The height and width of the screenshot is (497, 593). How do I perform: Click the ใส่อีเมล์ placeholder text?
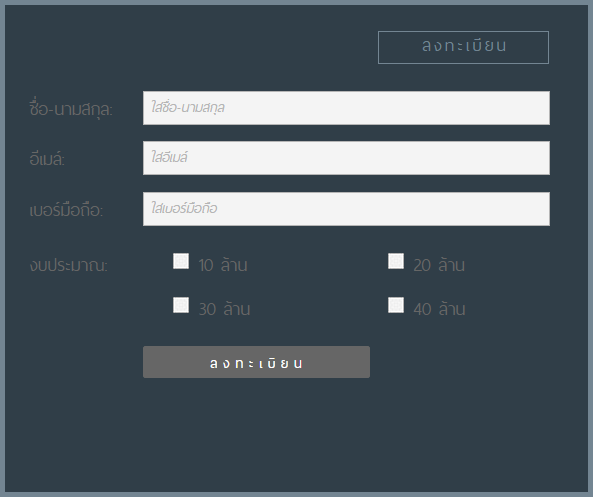[169, 157]
